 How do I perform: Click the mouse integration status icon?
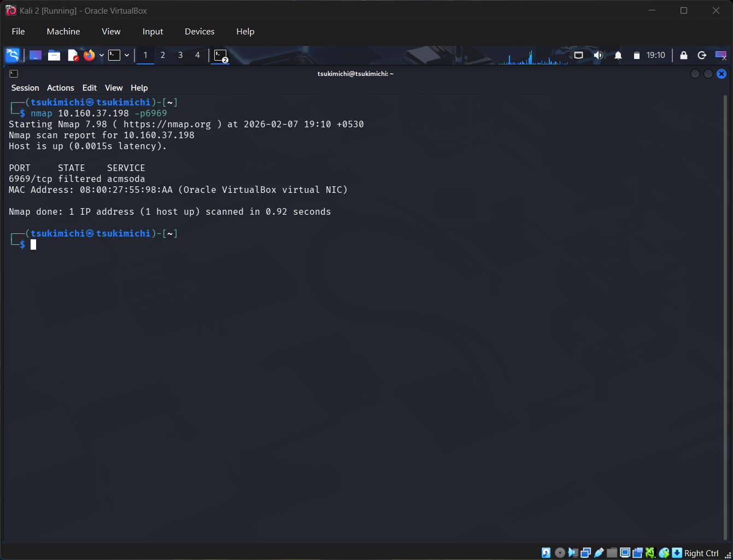click(x=664, y=553)
